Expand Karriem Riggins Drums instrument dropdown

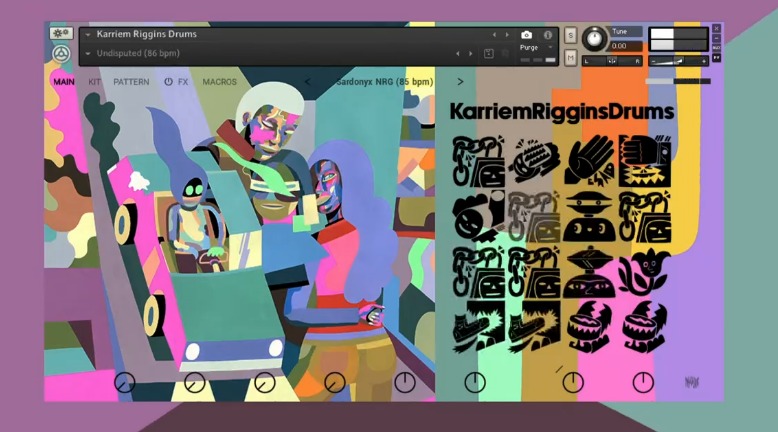(88, 35)
